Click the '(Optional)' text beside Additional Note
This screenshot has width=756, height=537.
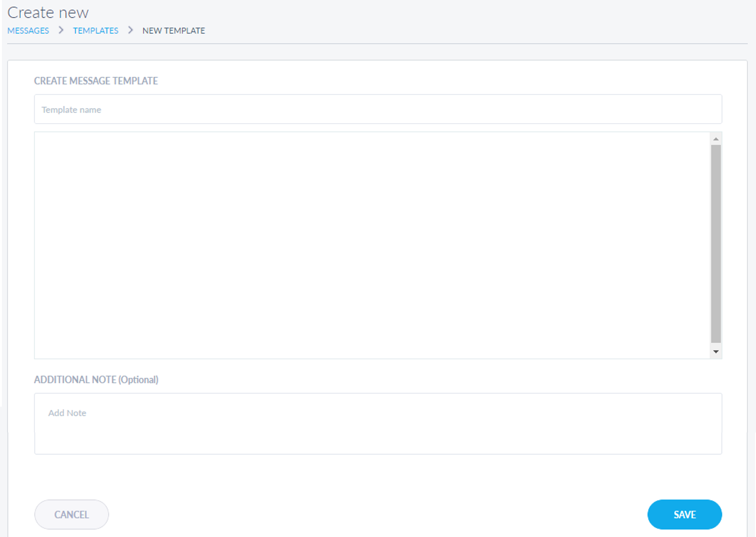pyautogui.click(x=138, y=379)
